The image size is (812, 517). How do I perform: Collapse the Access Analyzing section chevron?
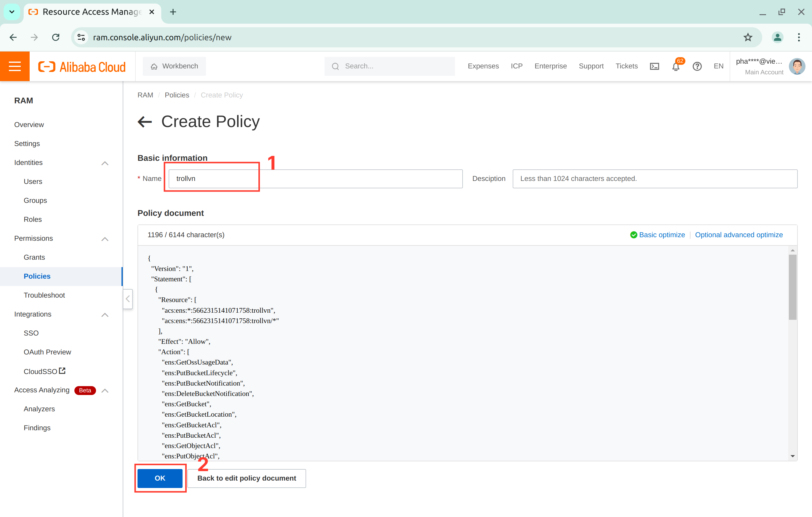pos(105,391)
